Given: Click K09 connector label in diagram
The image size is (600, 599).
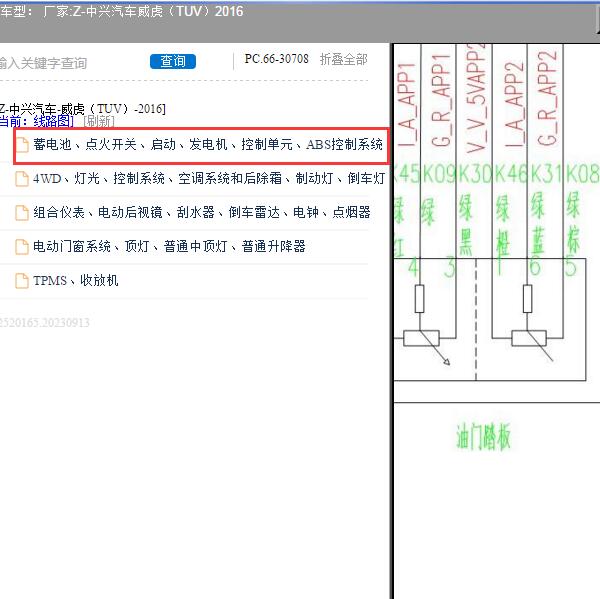Looking at the screenshot, I should tap(439, 173).
